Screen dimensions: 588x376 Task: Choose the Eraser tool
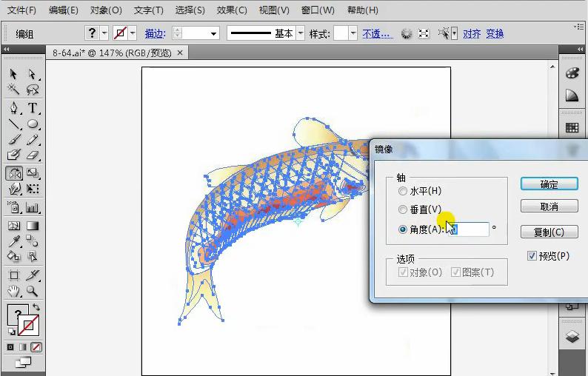[x=33, y=155]
